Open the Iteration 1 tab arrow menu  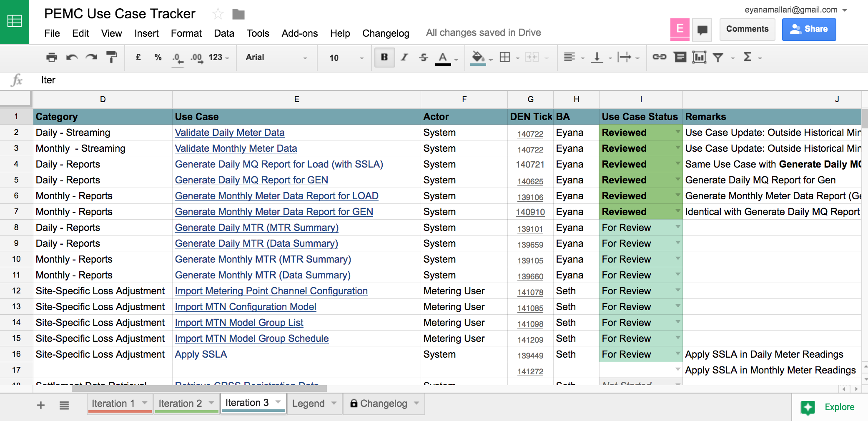point(145,403)
